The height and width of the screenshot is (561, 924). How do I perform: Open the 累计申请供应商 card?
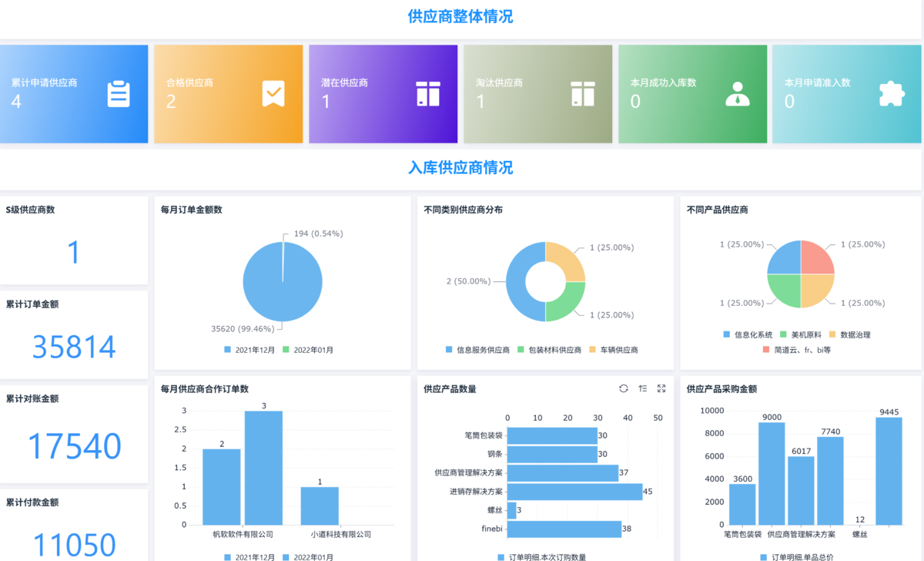[74, 94]
